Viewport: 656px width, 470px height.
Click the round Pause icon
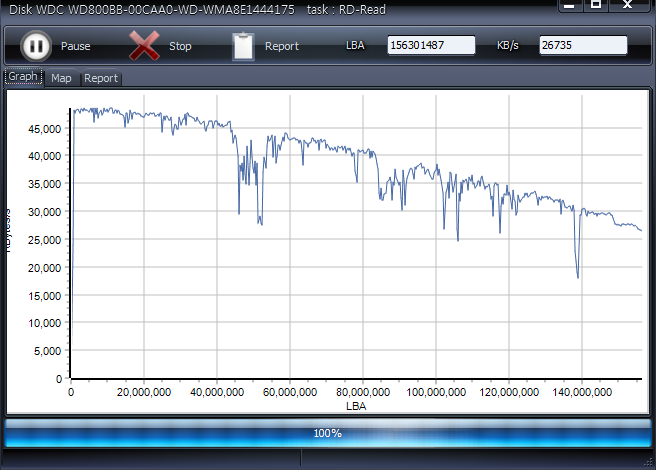pyautogui.click(x=36, y=46)
